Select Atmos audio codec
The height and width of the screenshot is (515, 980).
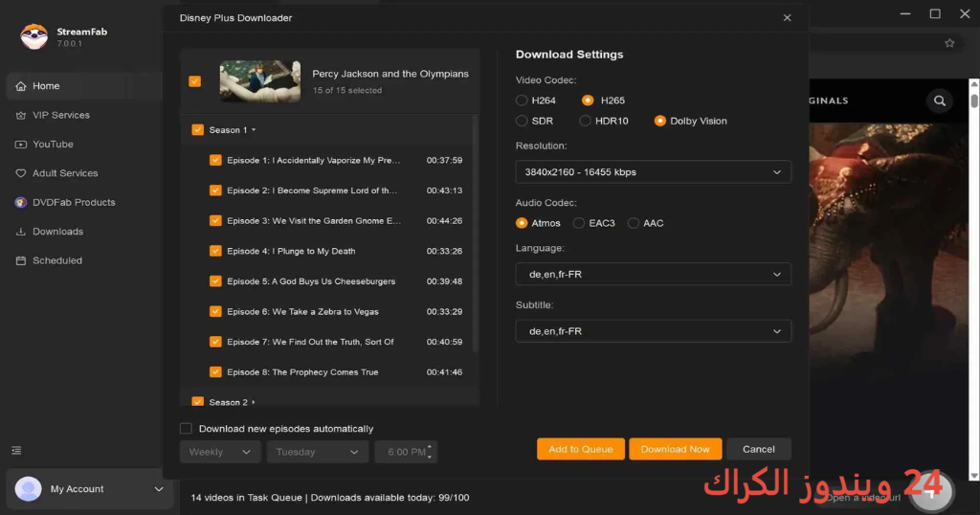[x=522, y=223]
